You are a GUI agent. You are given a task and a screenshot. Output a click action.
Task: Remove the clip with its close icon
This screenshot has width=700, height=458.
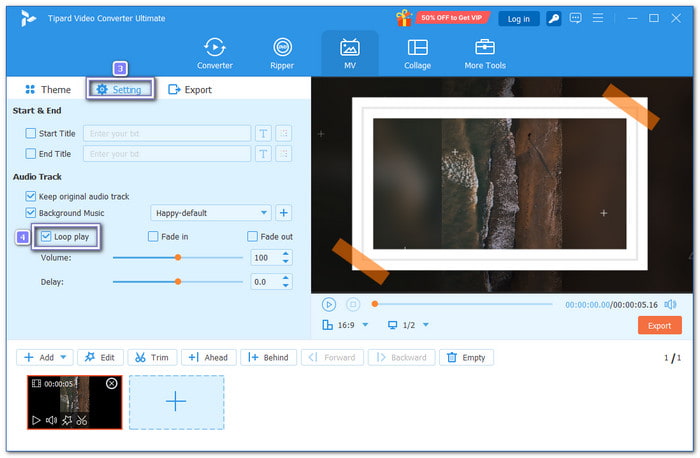click(112, 383)
